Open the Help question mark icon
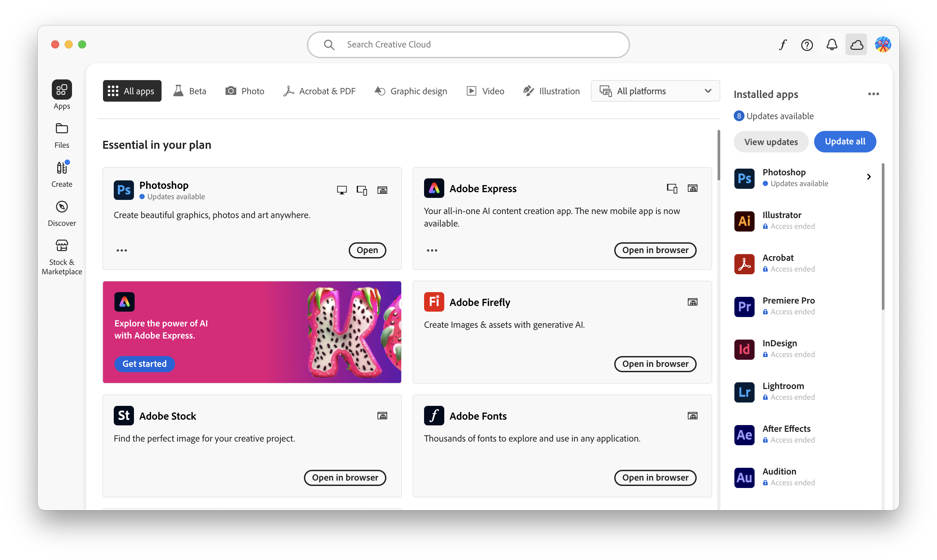Image resolution: width=937 pixels, height=560 pixels. 807,44
